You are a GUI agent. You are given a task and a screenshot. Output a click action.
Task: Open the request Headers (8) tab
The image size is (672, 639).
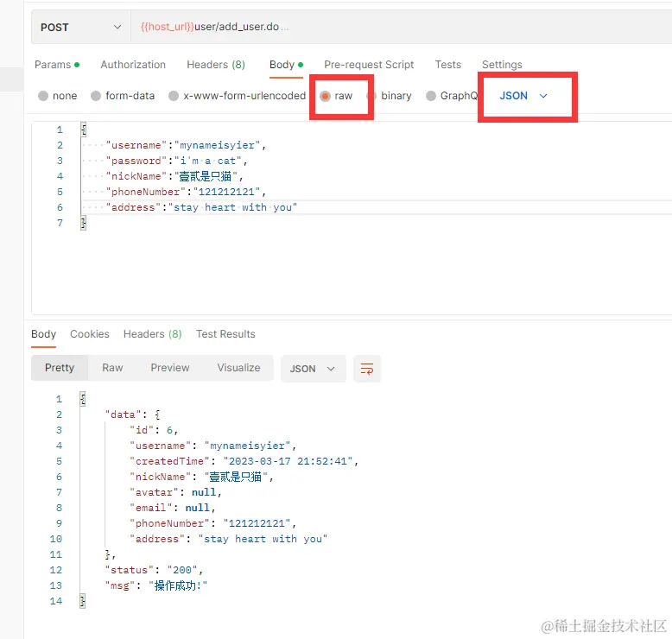coord(216,65)
